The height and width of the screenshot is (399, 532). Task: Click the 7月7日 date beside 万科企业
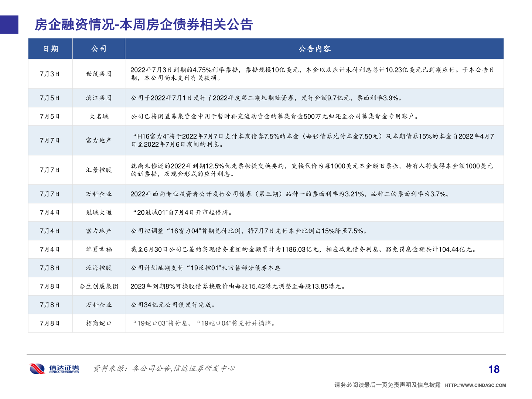pos(50,194)
